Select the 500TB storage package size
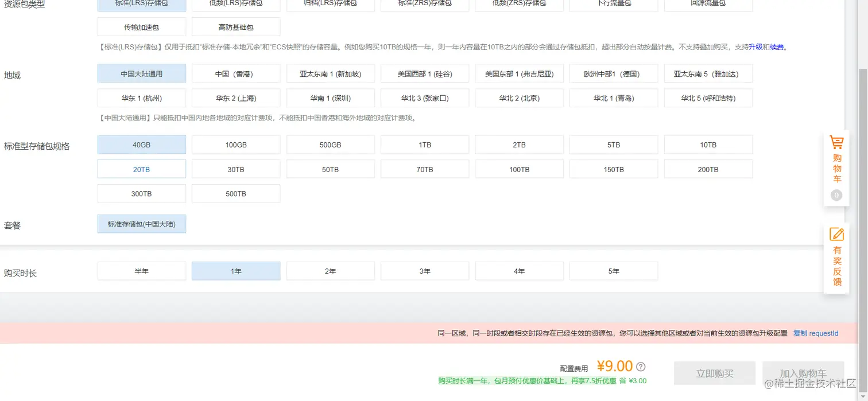The height and width of the screenshot is (401, 868). (236, 194)
